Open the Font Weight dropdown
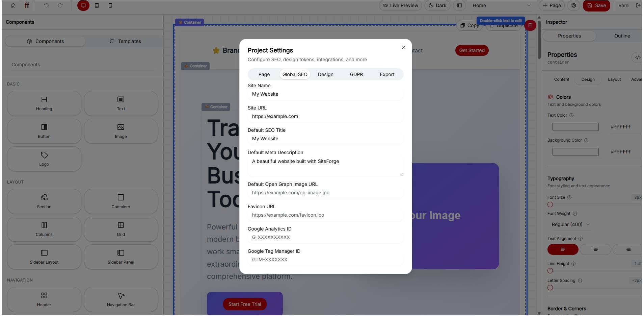 pos(570,224)
